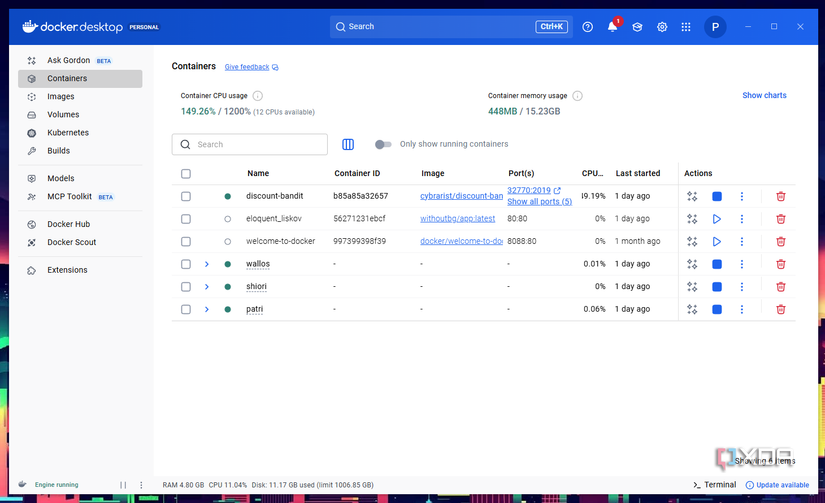Open more actions for eloquent_liskov
This screenshot has width=825, height=503.
(742, 219)
